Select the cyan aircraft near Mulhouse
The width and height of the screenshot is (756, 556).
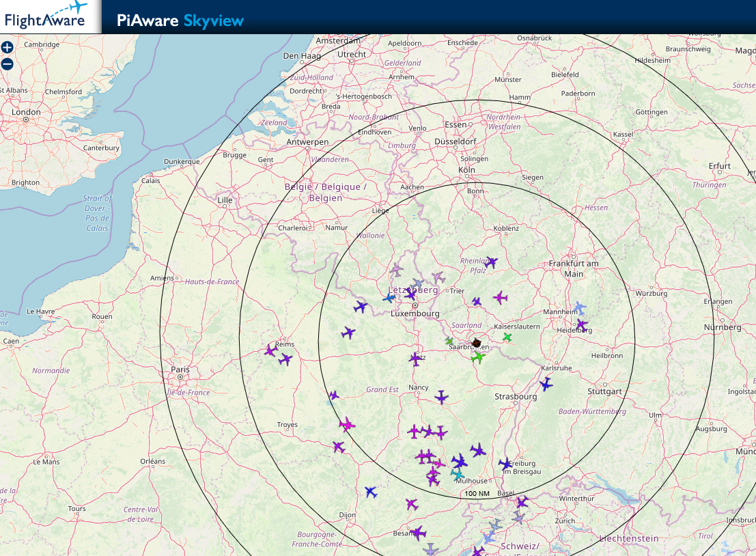[x=457, y=474]
